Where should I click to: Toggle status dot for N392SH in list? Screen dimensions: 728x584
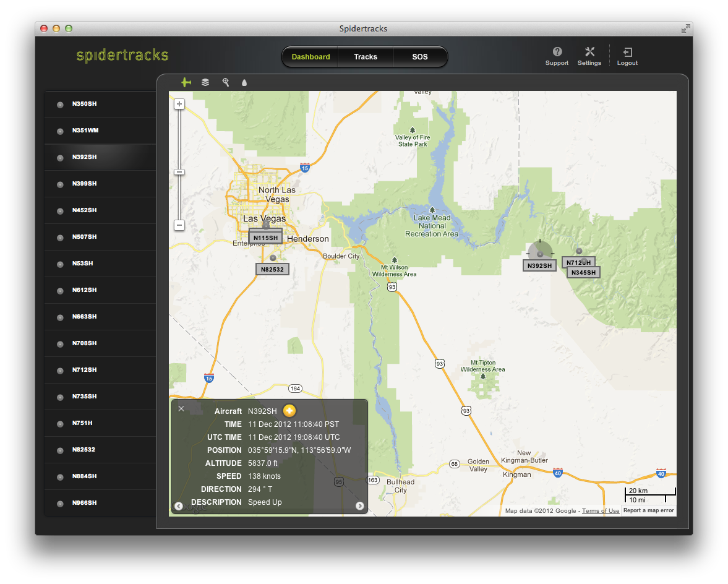(60, 158)
